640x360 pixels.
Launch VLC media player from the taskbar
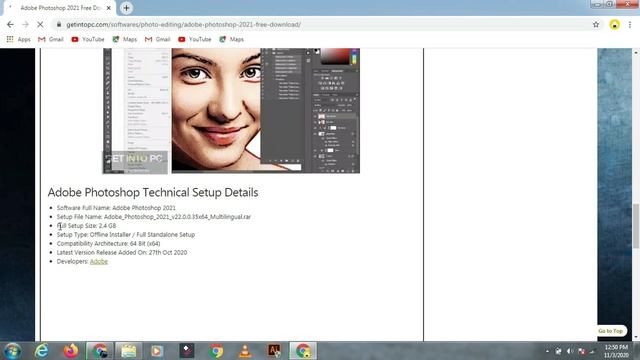tap(245, 351)
